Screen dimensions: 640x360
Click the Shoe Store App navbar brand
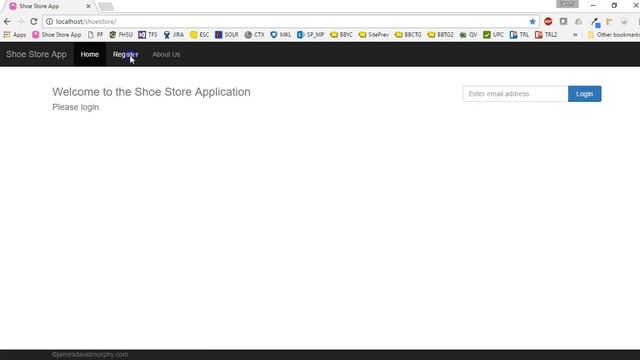pyautogui.click(x=36, y=54)
